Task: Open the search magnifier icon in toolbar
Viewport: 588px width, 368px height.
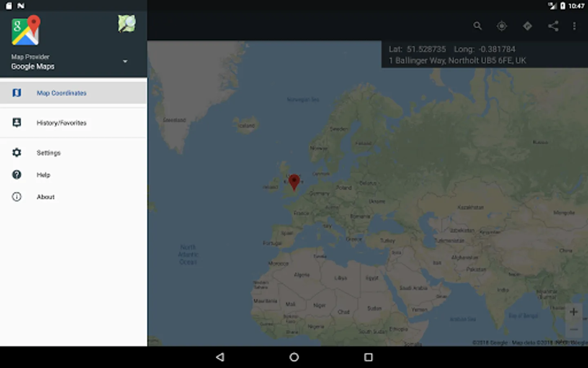Action: point(477,26)
